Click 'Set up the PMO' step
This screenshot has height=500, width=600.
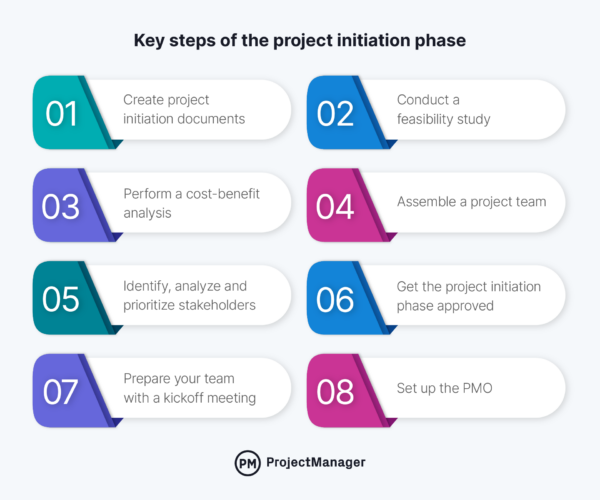coord(444,390)
